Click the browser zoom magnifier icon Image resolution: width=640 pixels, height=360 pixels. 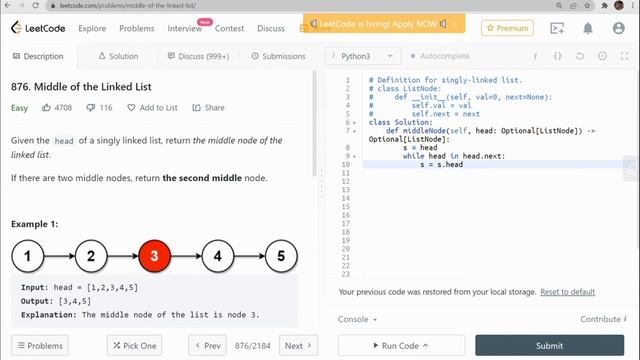(559, 5)
